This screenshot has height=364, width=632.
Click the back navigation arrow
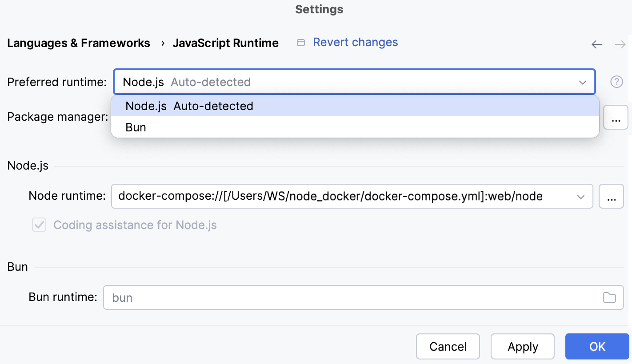[597, 44]
